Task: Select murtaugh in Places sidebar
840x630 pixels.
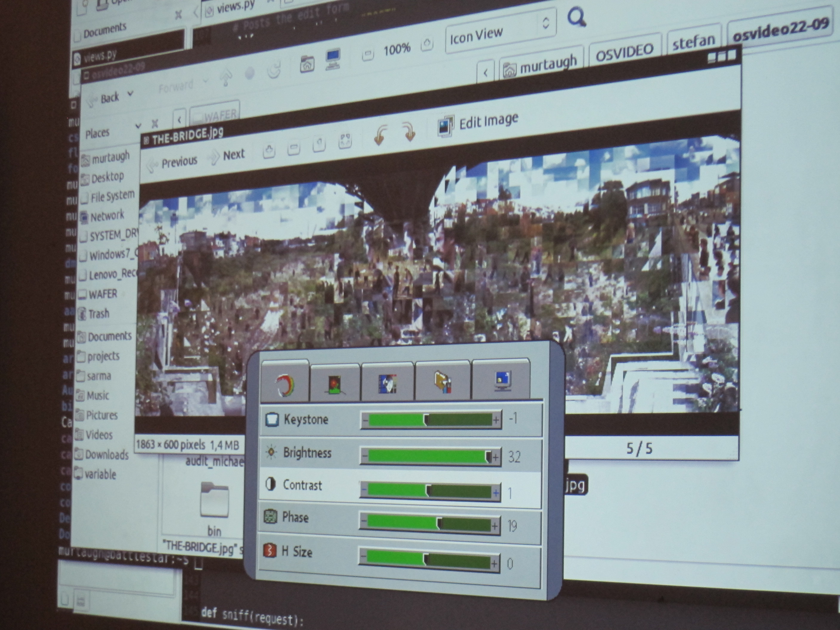Action: pyautogui.click(x=106, y=158)
